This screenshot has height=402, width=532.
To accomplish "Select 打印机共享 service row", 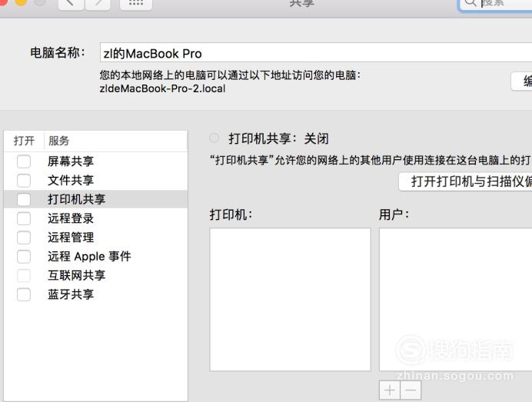I will [x=95, y=199].
